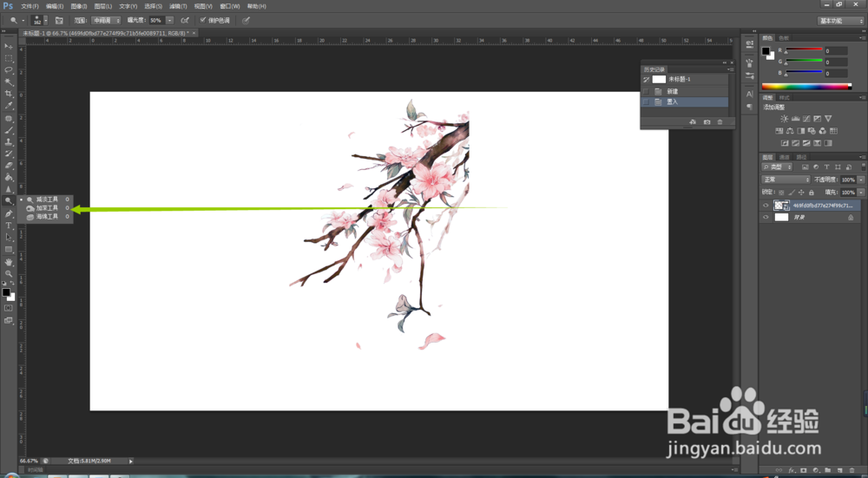Select the Magic Wand tool
Image resolution: width=868 pixels, height=478 pixels.
9,82
